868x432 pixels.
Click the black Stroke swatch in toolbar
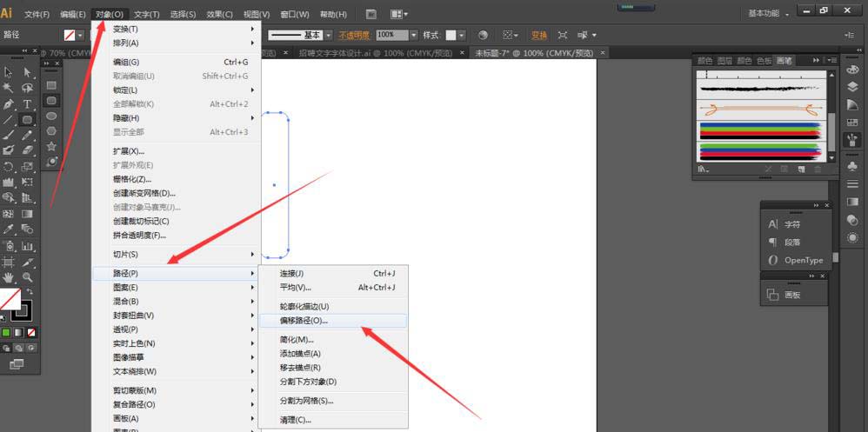tap(21, 311)
